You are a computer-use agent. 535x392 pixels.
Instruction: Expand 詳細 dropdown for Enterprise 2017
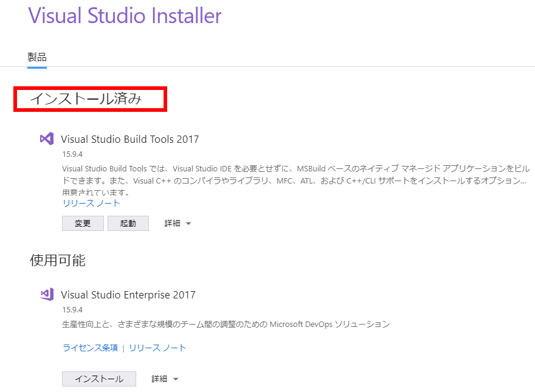pyautogui.click(x=165, y=379)
